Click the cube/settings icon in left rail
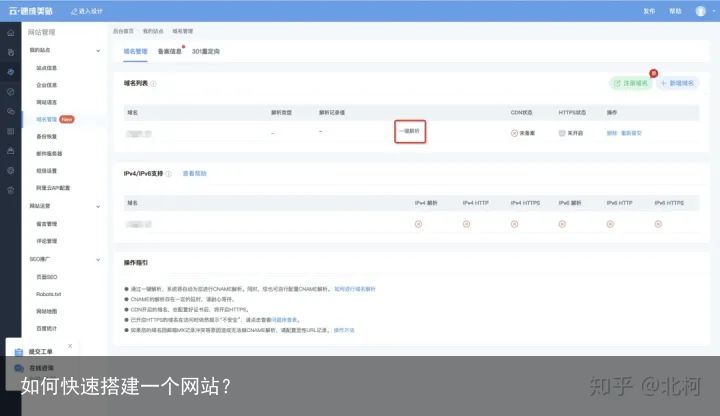This screenshot has width=720, height=416. (11, 171)
